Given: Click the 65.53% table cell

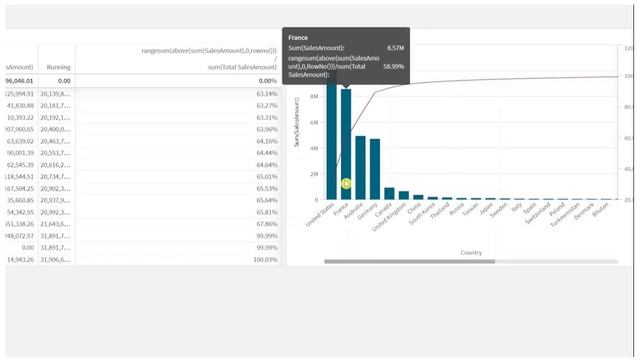Looking at the screenshot, I should [x=267, y=189].
